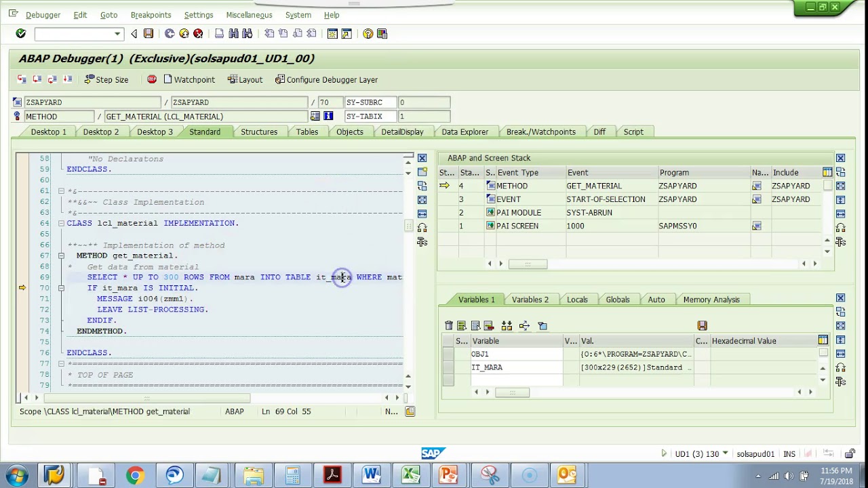Switch to the Desktop 1 tab
The height and width of the screenshot is (488, 868).
click(x=48, y=131)
